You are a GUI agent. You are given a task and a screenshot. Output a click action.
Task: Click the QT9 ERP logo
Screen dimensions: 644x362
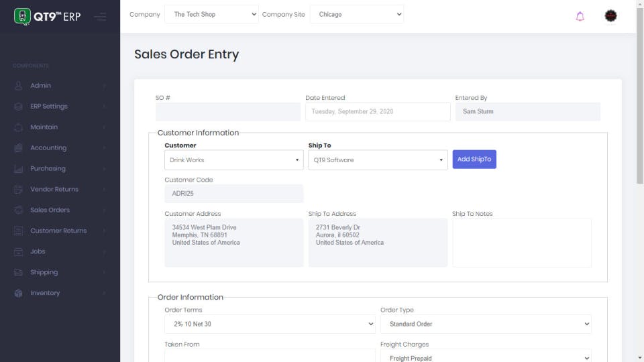(x=47, y=16)
